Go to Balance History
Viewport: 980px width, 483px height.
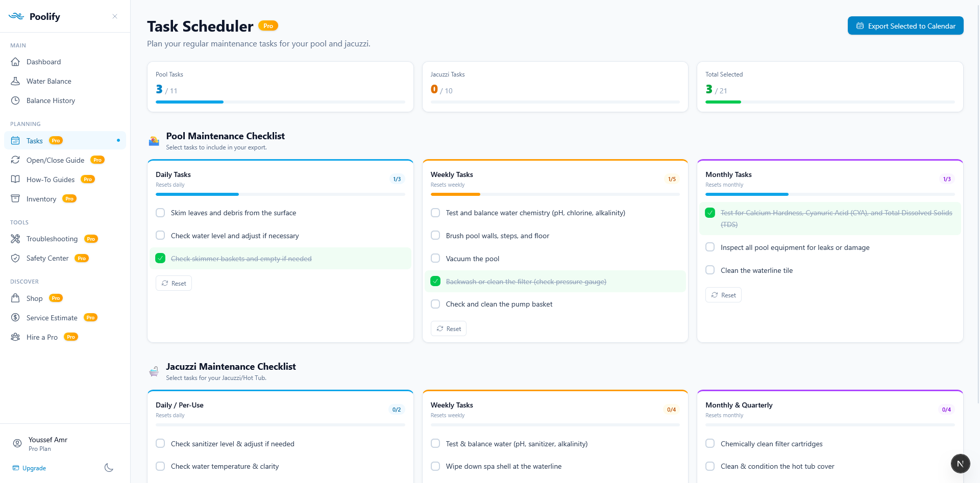(x=65, y=100)
